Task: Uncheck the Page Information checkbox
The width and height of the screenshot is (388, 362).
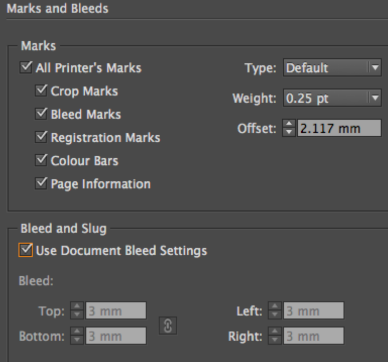Action: pyautogui.click(x=41, y=183)
